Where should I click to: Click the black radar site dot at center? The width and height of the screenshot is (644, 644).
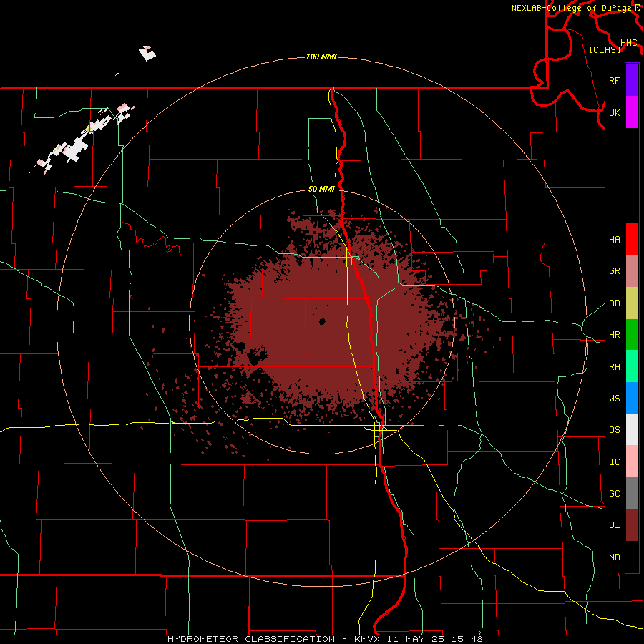click(322, 321)
